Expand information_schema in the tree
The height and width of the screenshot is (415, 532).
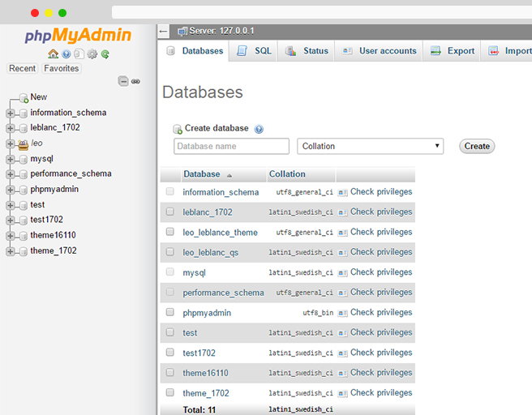click(11, 113)
